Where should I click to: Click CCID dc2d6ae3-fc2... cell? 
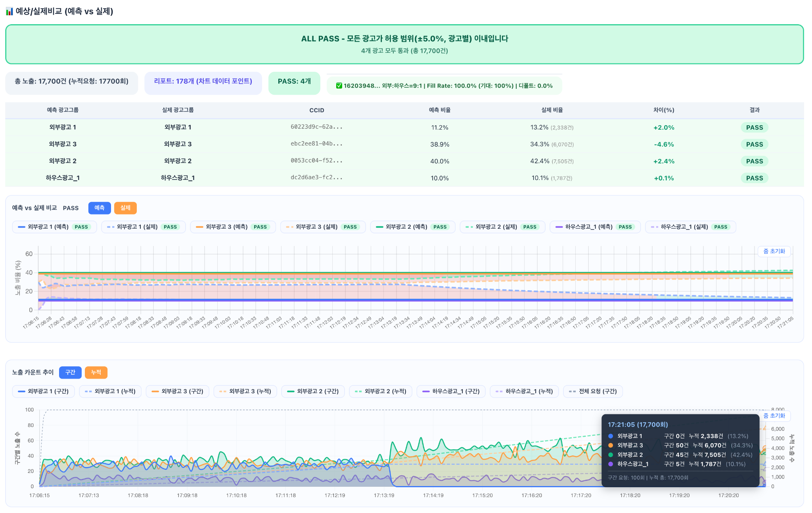pos(317,178)
